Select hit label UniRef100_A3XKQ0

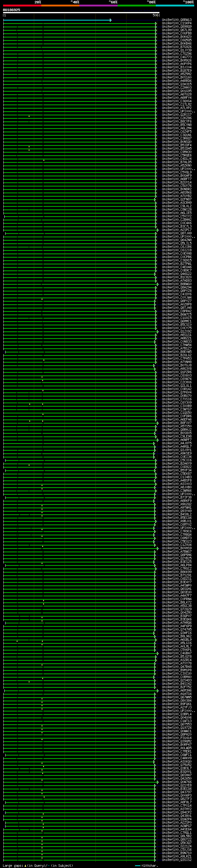click(177, 761)
